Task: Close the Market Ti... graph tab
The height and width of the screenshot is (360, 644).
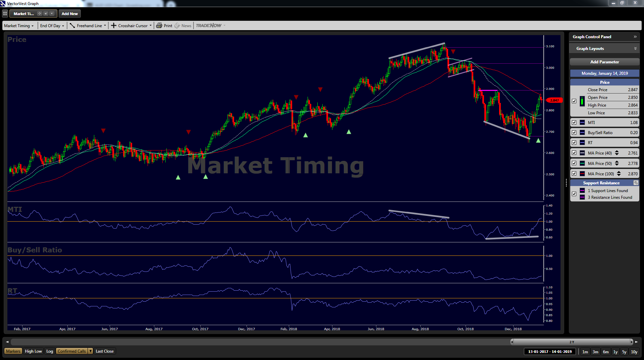Action: [52, 14]
